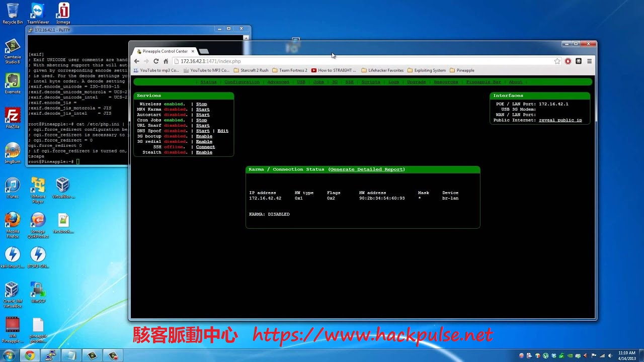Viewport: 644px width, 362px height.
Task: Click the Generate Detailed Report link
Action: click(x=367, y=169)
